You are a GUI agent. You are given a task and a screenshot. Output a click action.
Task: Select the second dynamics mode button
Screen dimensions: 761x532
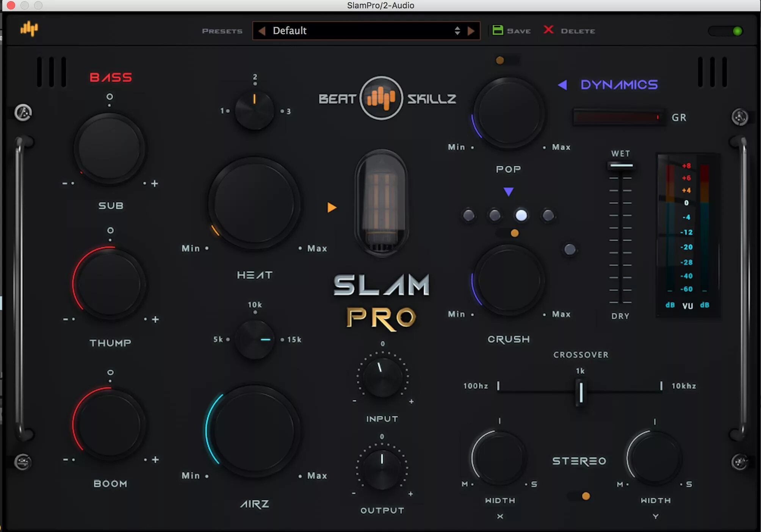point(495,215)
